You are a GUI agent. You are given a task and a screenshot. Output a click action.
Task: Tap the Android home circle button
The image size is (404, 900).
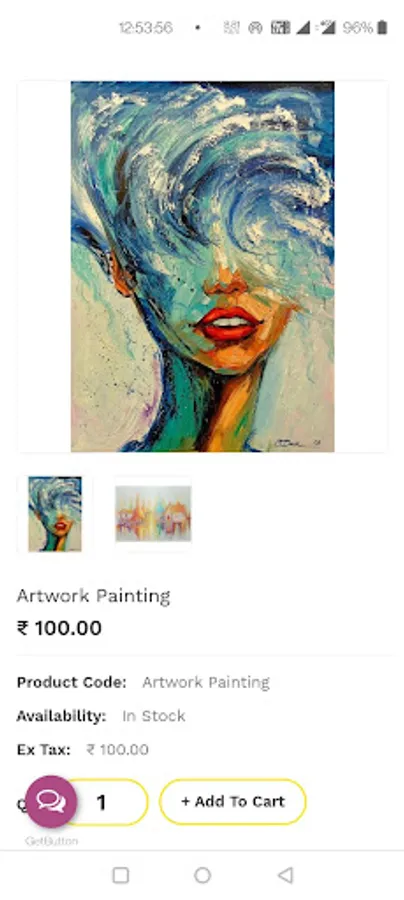tap(203, 875)
